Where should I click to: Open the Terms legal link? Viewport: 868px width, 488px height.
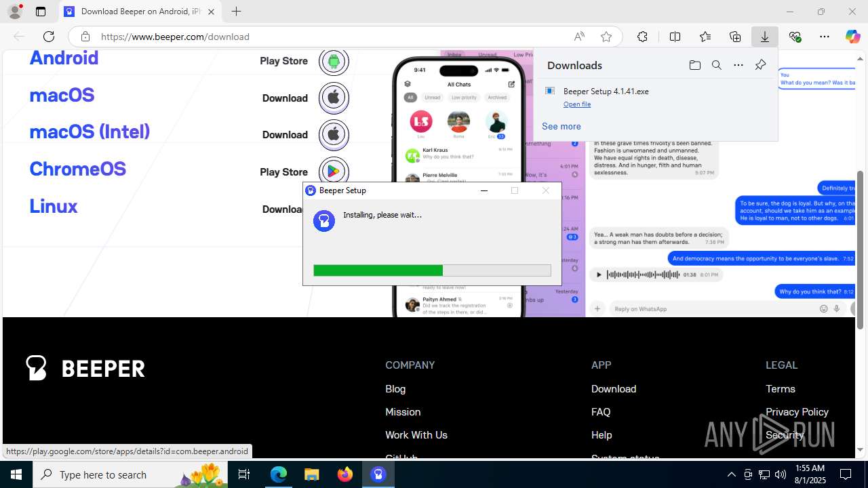781,388
